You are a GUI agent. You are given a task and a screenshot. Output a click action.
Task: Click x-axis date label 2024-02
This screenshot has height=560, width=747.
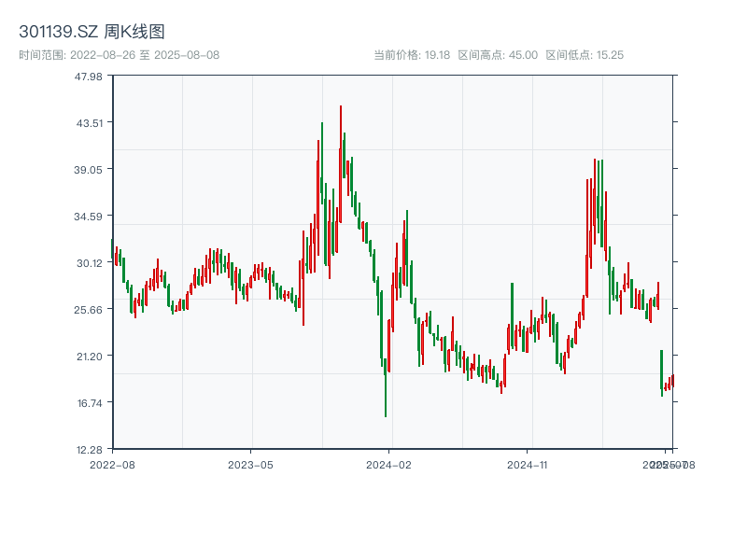coord(388,465)
